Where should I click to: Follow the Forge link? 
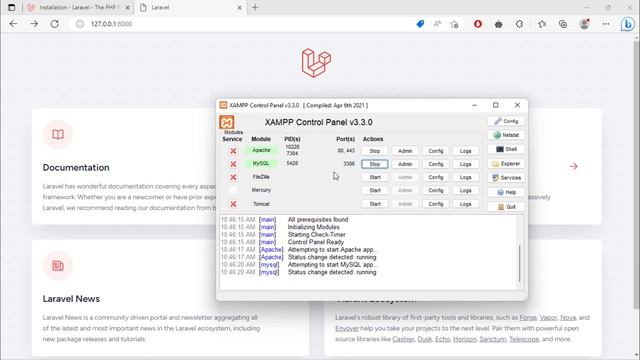(x=528, y=318)
